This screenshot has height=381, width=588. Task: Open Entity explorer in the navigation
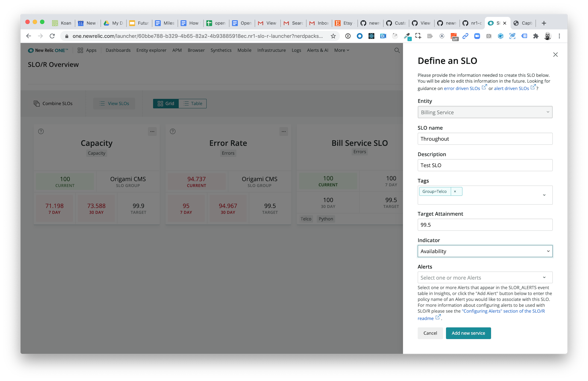pos(151,50)
